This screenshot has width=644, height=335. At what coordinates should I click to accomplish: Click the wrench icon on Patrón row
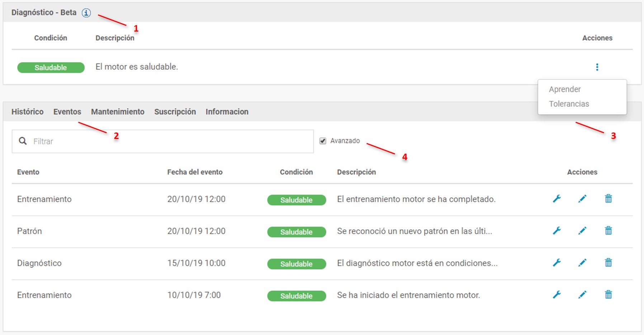point(557,231)
